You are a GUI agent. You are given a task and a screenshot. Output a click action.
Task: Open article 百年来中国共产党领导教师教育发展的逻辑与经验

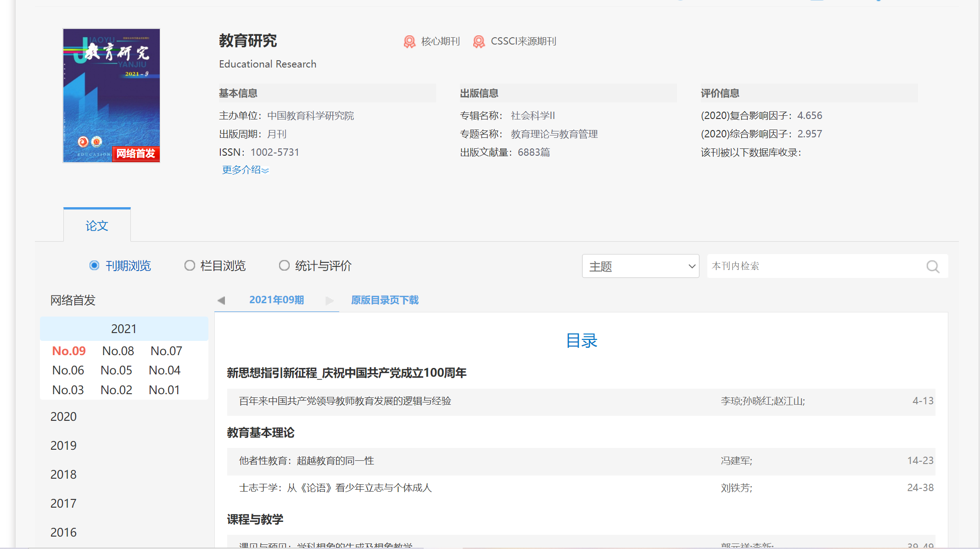345,401
